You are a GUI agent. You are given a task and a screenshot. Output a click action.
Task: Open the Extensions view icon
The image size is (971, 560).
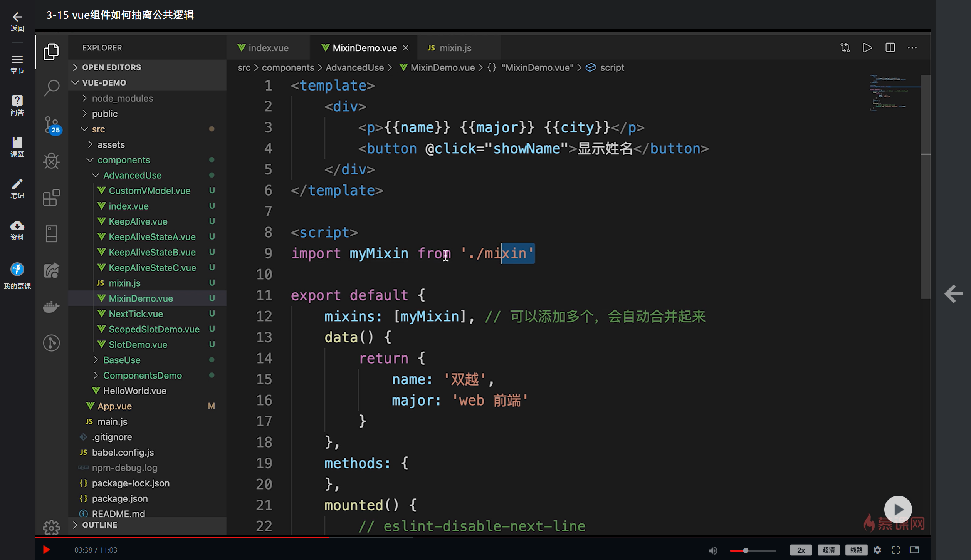[x=51, y=197]
